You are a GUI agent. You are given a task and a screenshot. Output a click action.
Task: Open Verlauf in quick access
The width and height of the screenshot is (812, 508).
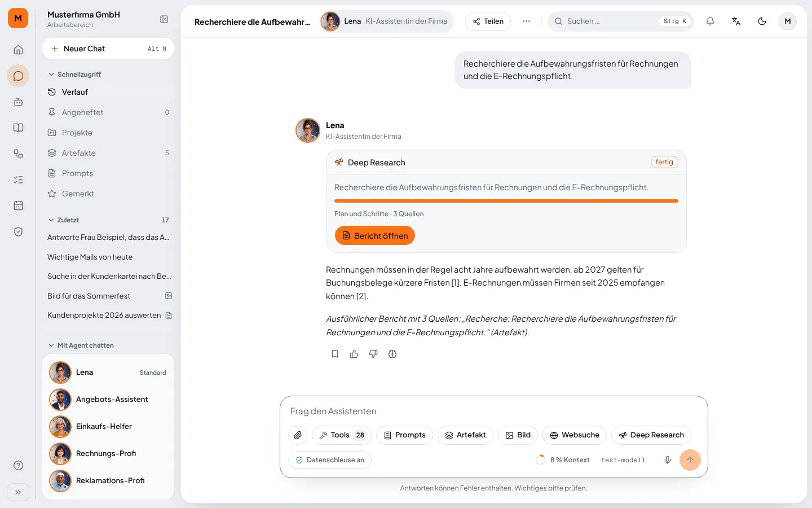pyautogui.click(x=108, y=92)
